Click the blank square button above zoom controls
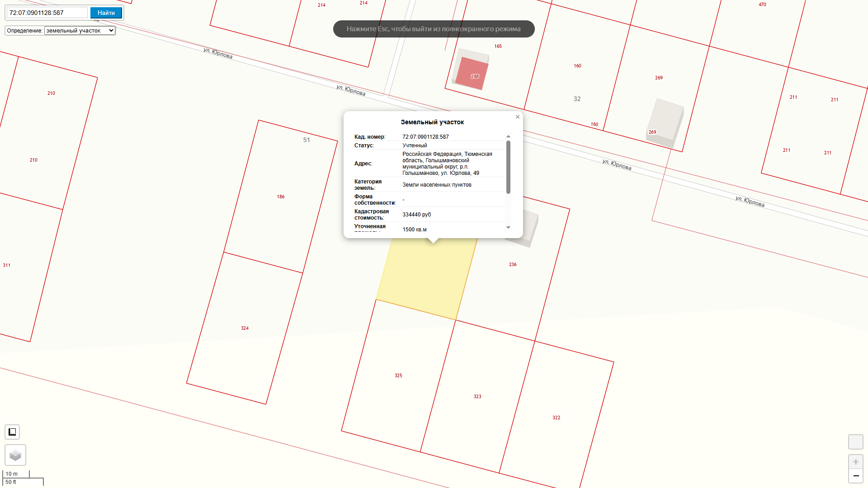The height and width of the screenshot is (488, 868). click(x=855, y=442)
